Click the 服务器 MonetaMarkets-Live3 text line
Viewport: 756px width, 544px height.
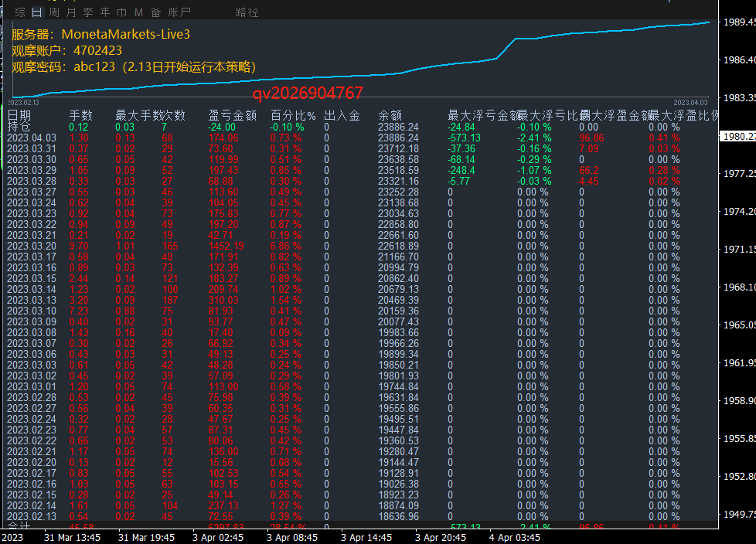(x=100, y=34)
